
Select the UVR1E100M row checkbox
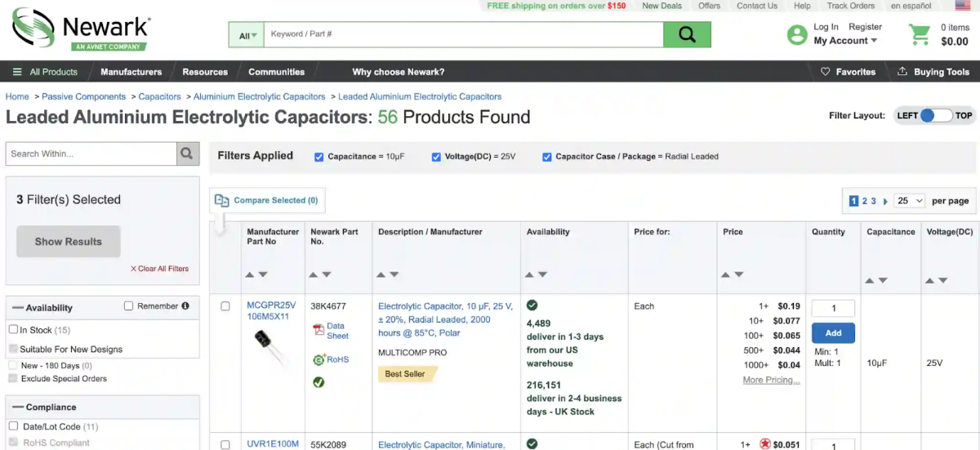(225, 445)
